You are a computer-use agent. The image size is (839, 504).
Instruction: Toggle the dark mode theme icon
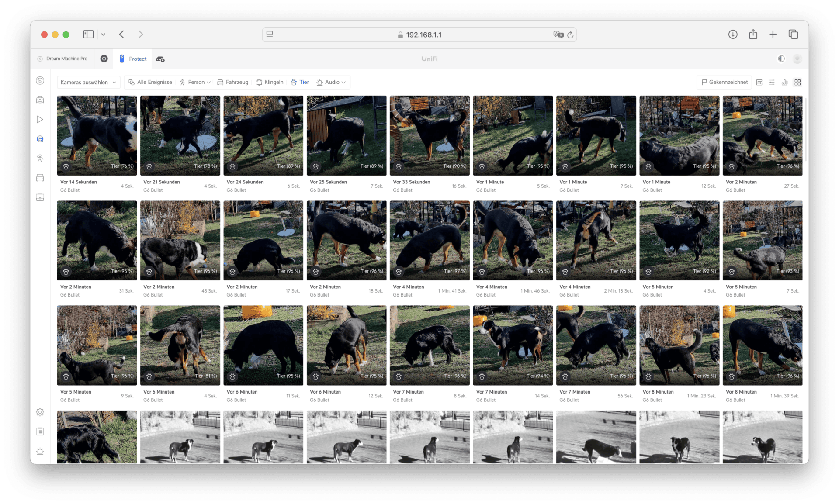click(781, 59)
